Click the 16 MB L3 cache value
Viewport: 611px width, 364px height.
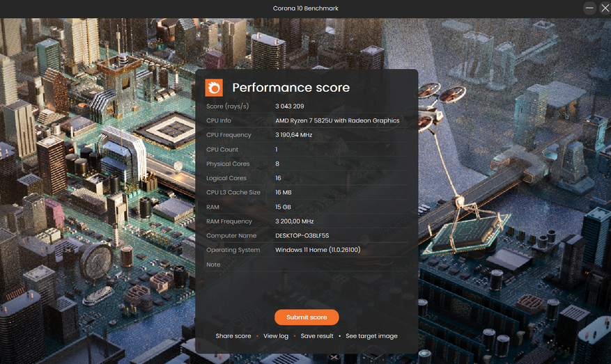point(284,193)
